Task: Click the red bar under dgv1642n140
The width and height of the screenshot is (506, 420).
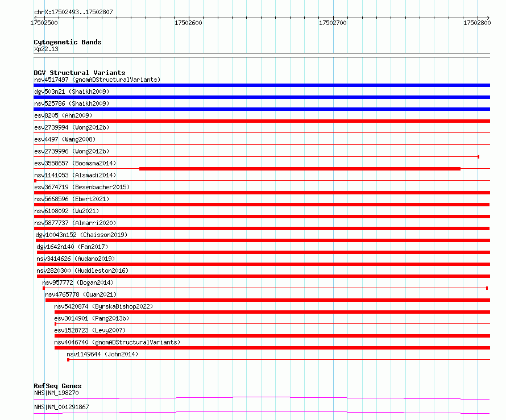Action: (x=263, y=252)
